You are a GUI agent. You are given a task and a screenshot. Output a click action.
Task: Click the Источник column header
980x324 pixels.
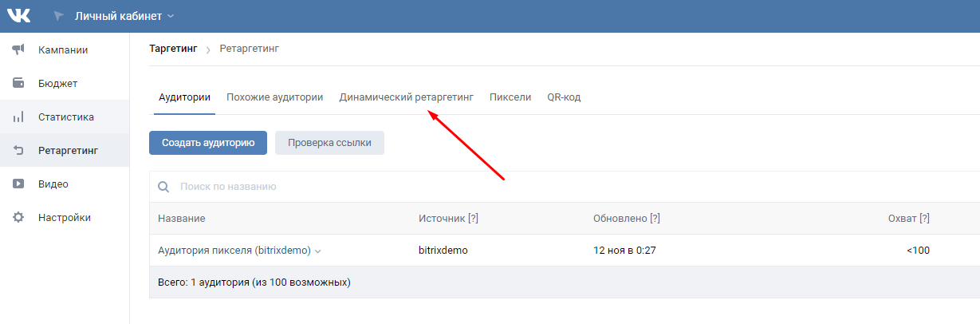[x=442, y=219]
